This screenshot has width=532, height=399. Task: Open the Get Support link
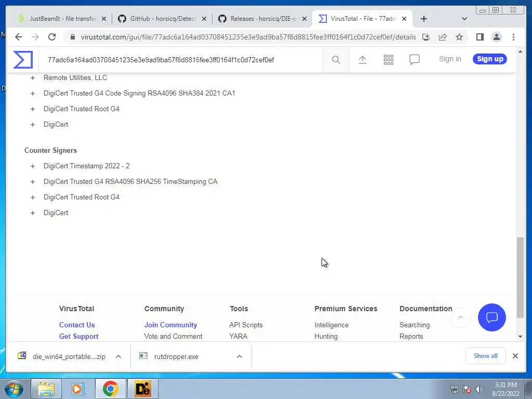coord(79,336)
